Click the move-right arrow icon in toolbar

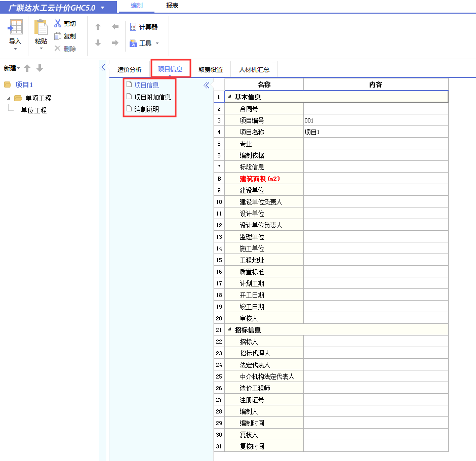114,43
